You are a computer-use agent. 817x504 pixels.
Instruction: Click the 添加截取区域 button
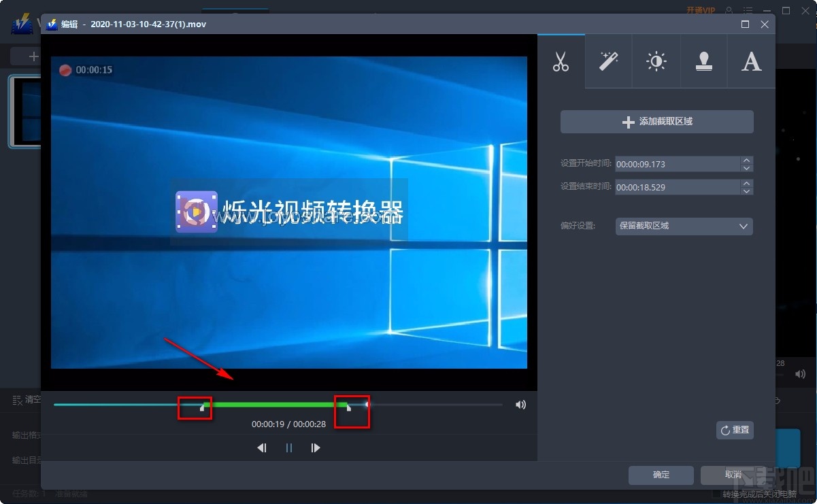click(x=656, y=122)
